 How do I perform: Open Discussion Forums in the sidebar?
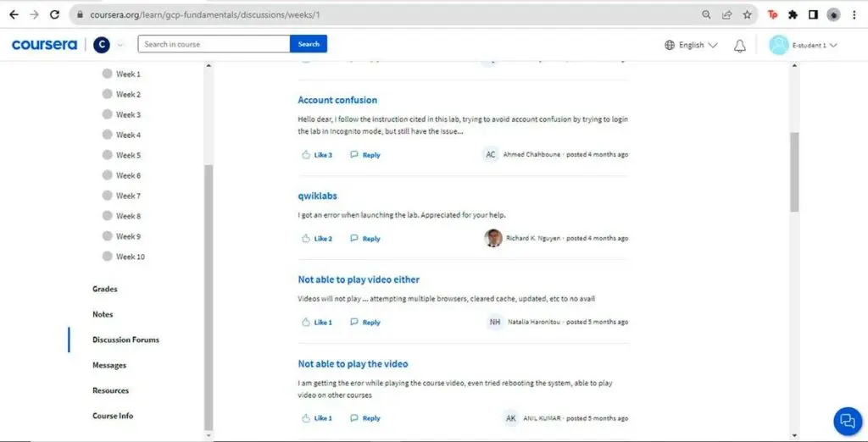(x=125, y=340)
